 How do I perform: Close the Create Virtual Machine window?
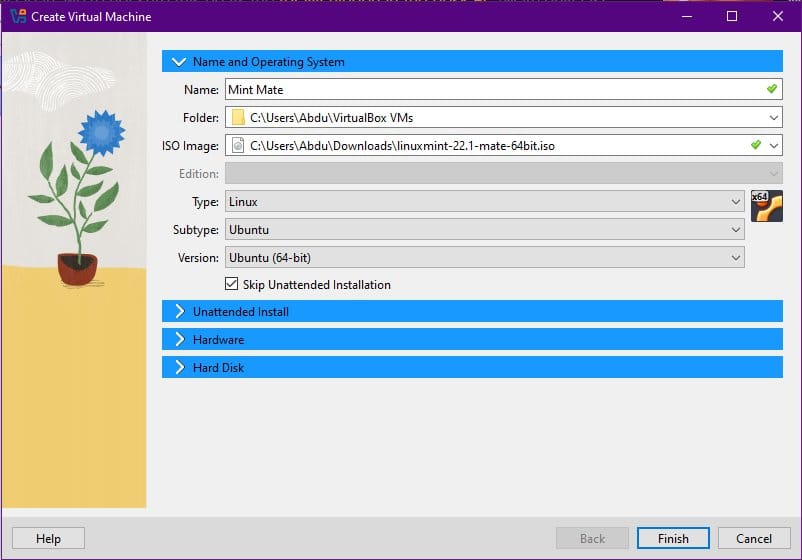click(x=777, y=16)
